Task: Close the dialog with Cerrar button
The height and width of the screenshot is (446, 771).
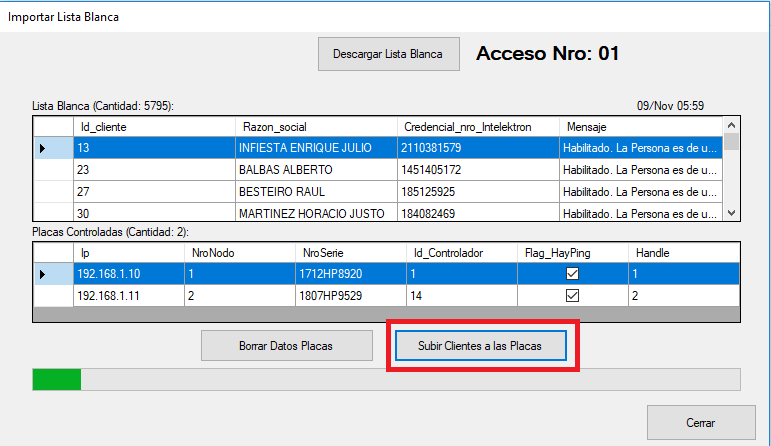Action: tap(700, 422)
